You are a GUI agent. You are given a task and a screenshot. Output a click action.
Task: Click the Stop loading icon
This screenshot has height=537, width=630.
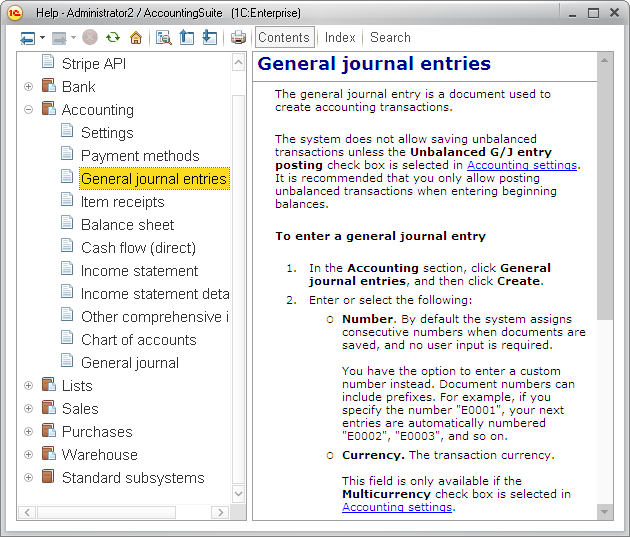[90, 37]
